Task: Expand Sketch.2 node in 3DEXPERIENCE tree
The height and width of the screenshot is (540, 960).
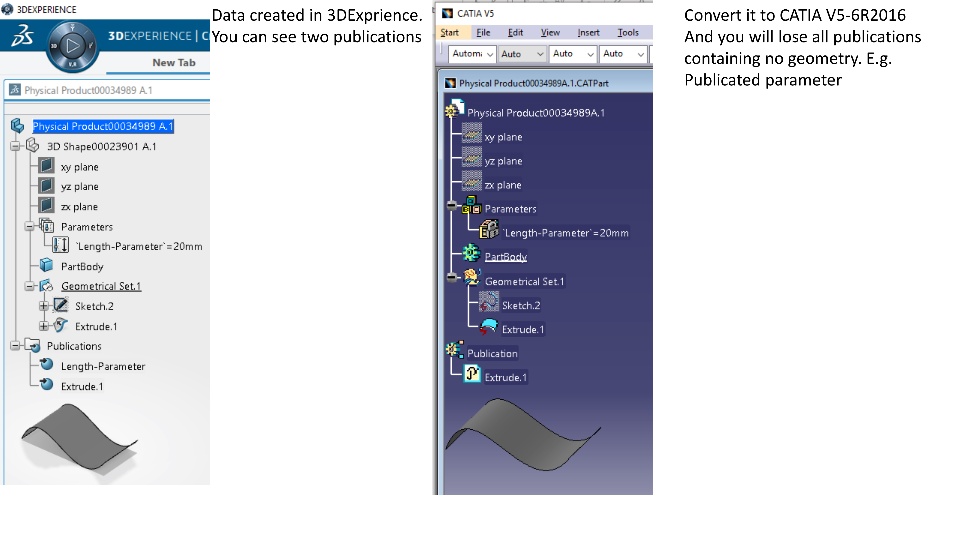Action: [x=43, y=306]
